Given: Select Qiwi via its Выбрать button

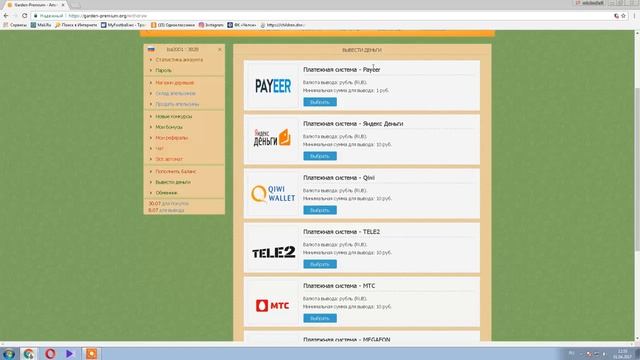Looking at the screenshot, I should (x=320, y=210).
